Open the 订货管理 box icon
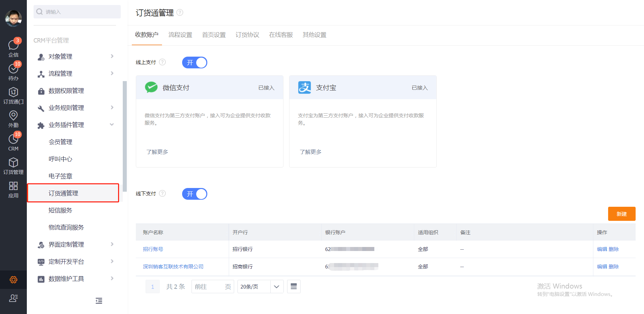This screenshot has width=644, height=314. click(13, 162)
